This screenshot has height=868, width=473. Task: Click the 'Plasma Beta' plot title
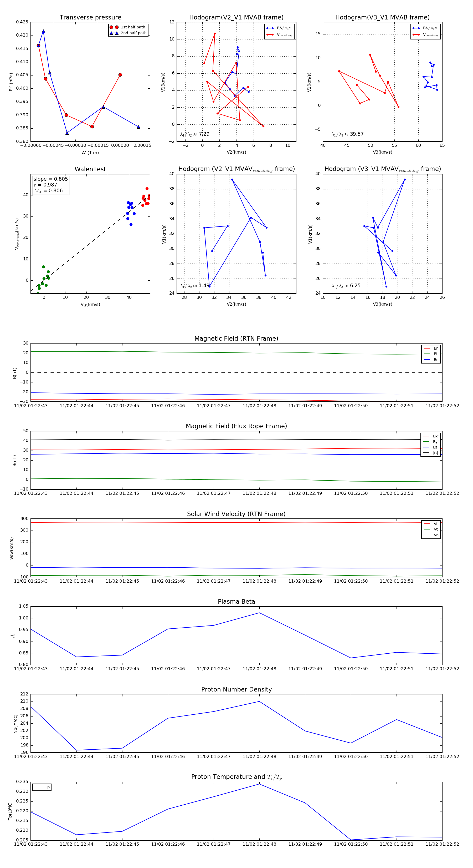click(x=236, y=602)
